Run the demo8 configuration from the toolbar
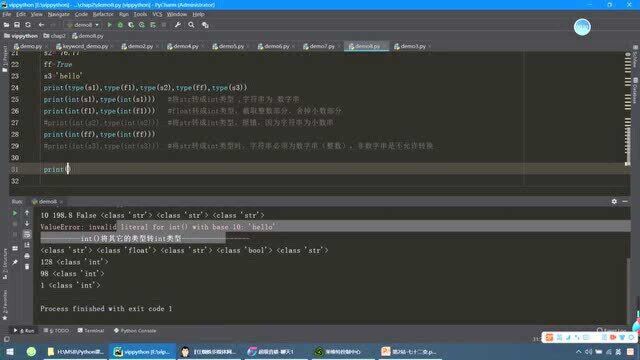640x360 pixels. [109, 25]
